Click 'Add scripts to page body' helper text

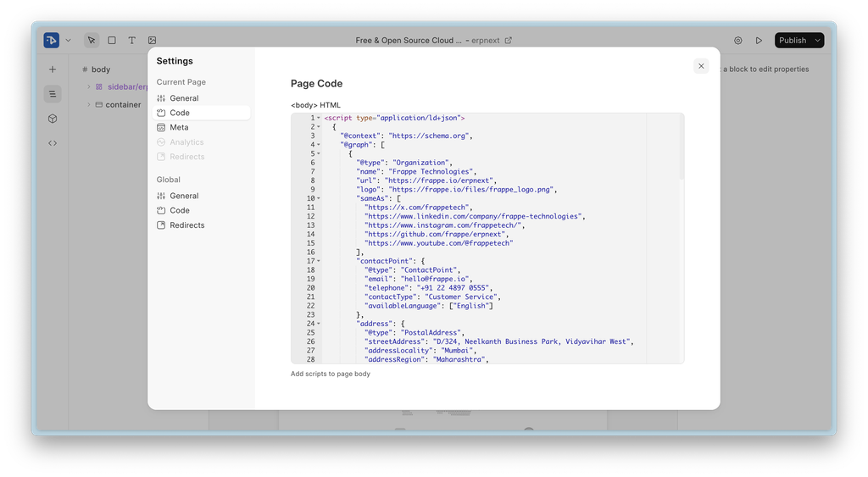(x=331, y=374)
